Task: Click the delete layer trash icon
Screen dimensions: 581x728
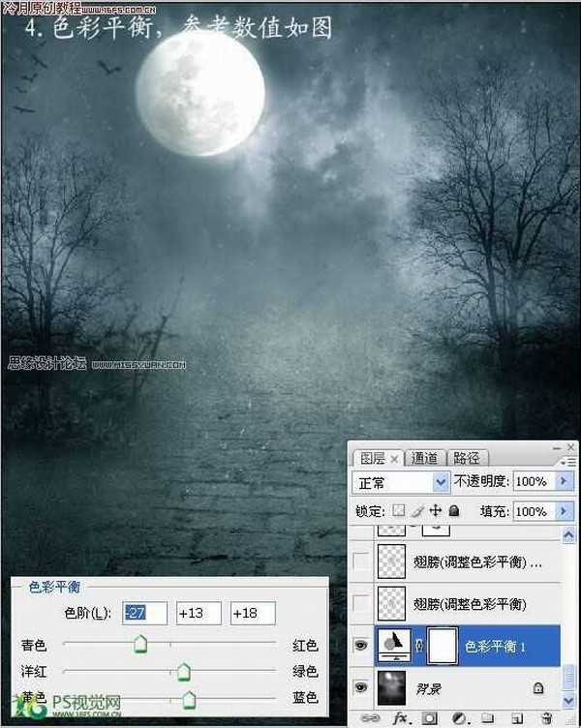Action: (x=547, y=717)
